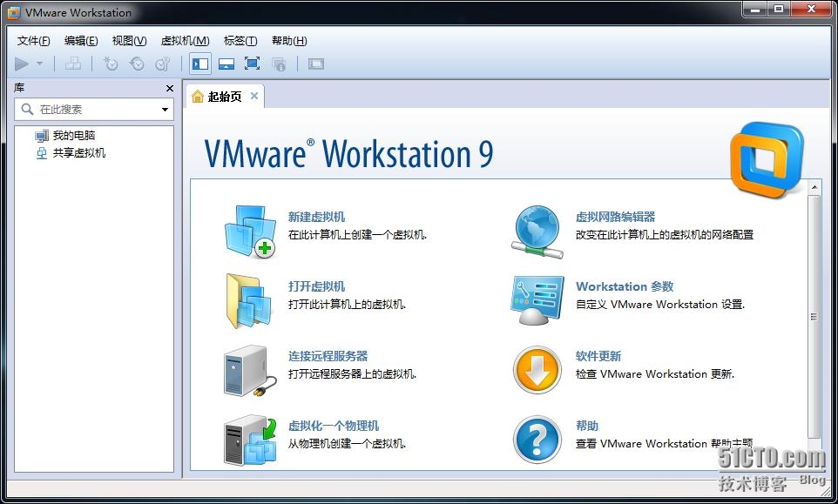Image resolution: width=838 pixels, height=504 pixels.
Task: Click the start page scrollbar up arrow
Action: [814, 187]
